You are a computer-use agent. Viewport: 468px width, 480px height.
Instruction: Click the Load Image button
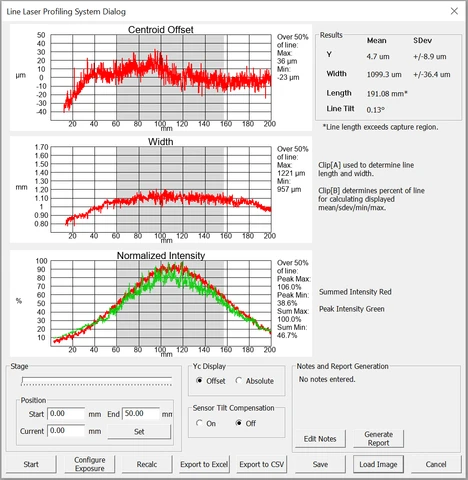click(378, 464)
